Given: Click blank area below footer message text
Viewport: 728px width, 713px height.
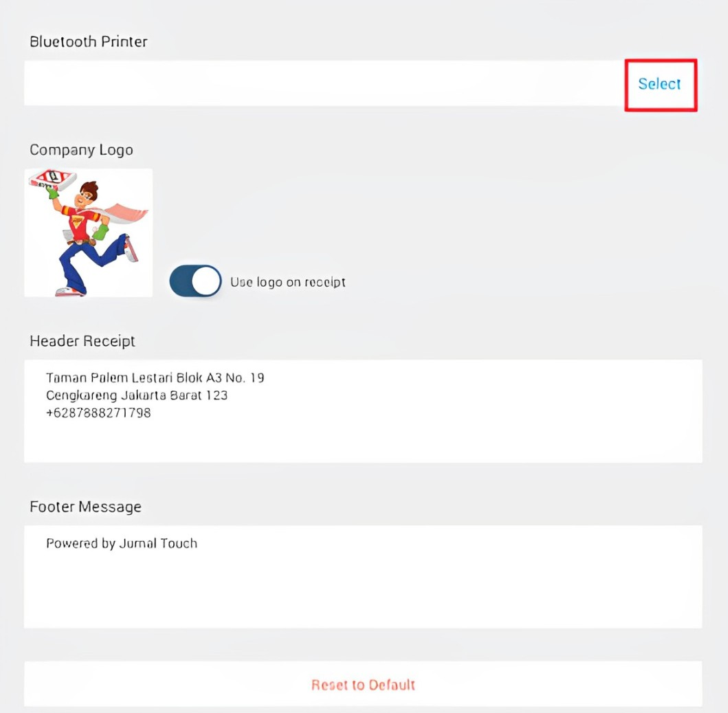Looking at the screenshot, I should [x=363, y=590].
